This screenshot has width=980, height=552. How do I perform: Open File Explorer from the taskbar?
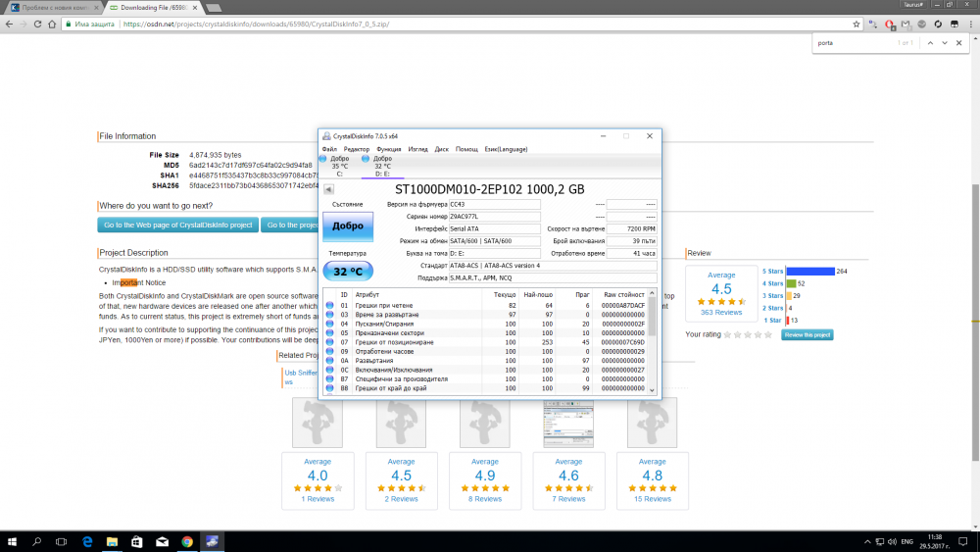point(112,542)
